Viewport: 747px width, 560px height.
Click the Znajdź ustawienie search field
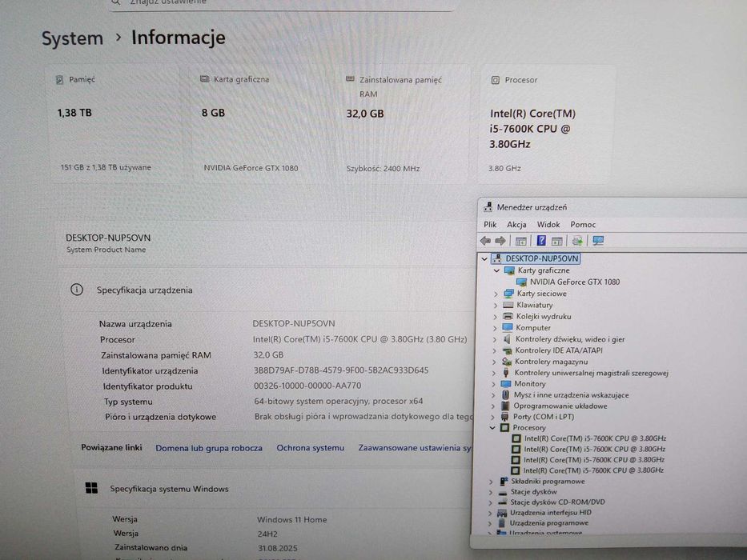[x=281, y=4]
